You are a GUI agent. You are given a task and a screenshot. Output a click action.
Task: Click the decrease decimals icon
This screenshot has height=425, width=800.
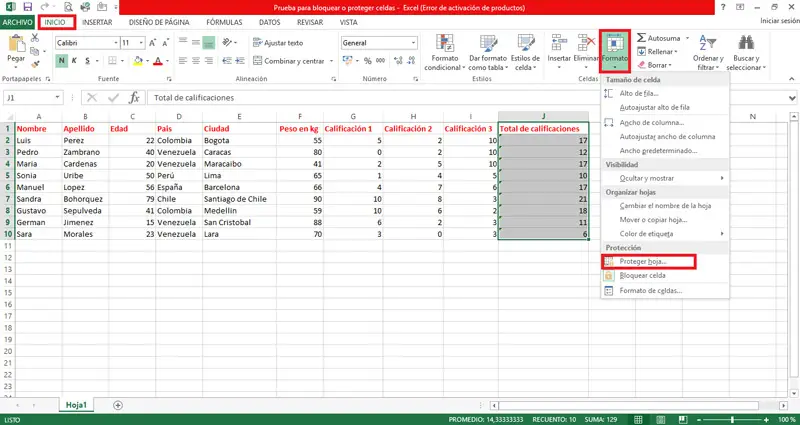(x=410, y=61)
